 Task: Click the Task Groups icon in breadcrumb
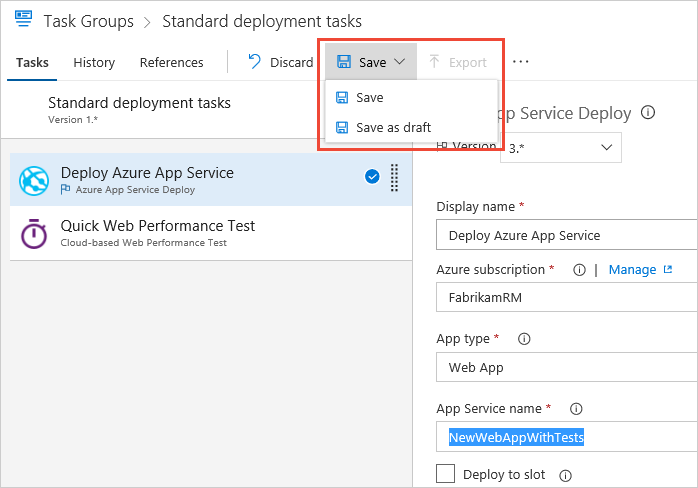[x=22, y=20]
